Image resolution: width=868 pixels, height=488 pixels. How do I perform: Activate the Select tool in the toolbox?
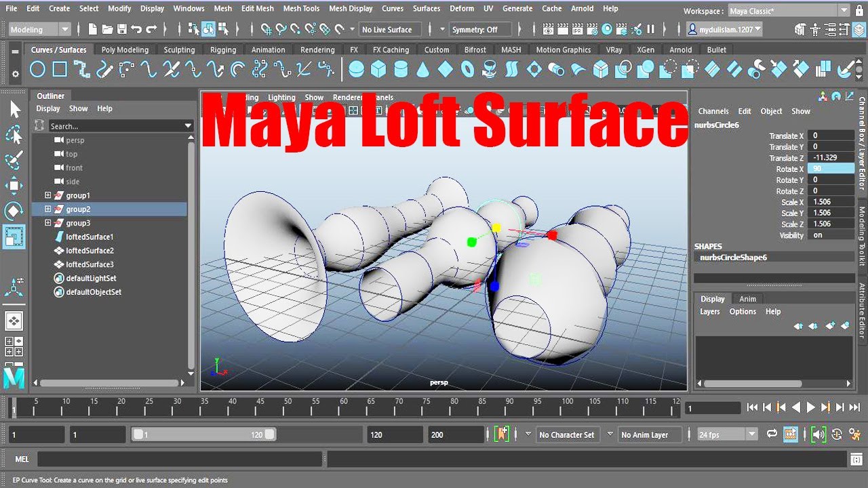tap(14, 110)
